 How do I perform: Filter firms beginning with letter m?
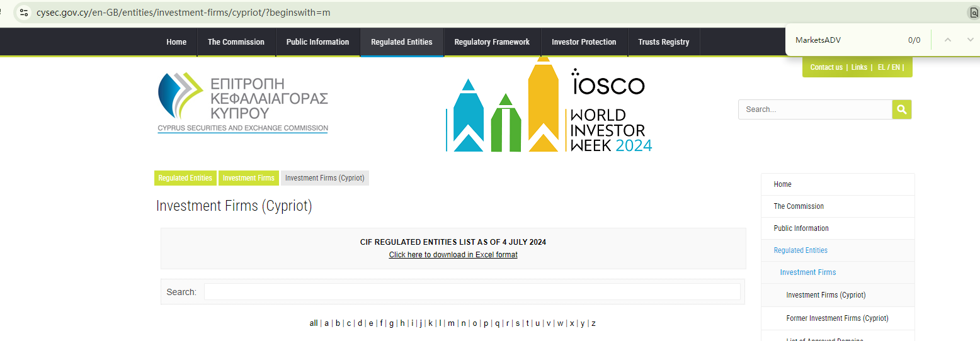[x=451, y=323]
